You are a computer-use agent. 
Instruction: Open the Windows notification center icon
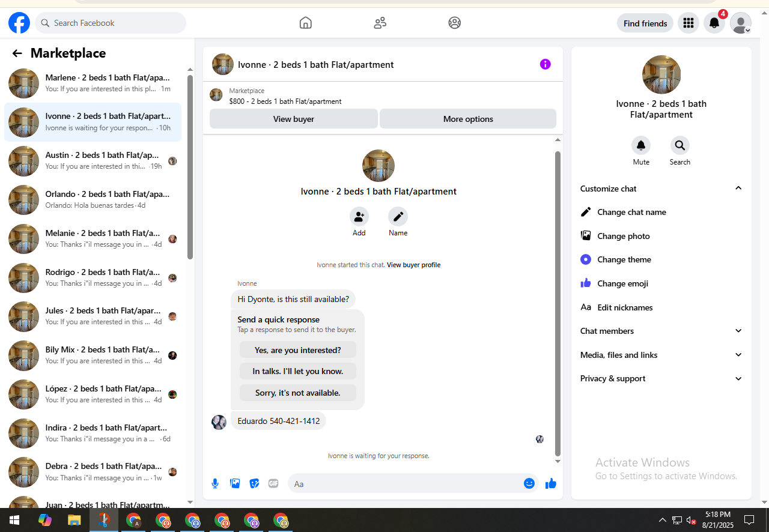(749, 520)
